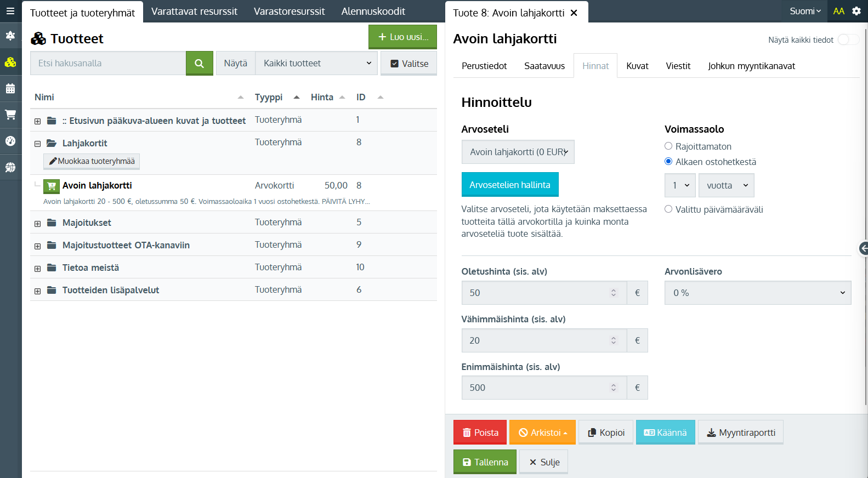Expand the Majoitukset product group
The height and width of the screenshot is (478, 868).
(x=38, y=224)
